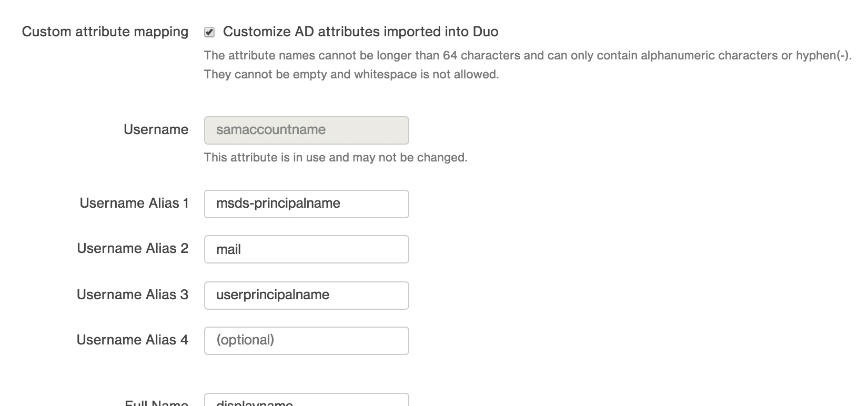The height and width of the screenshot is (406, 868).
Task: Click the Username Alias 1 label
Action: (x=133, y=204)
